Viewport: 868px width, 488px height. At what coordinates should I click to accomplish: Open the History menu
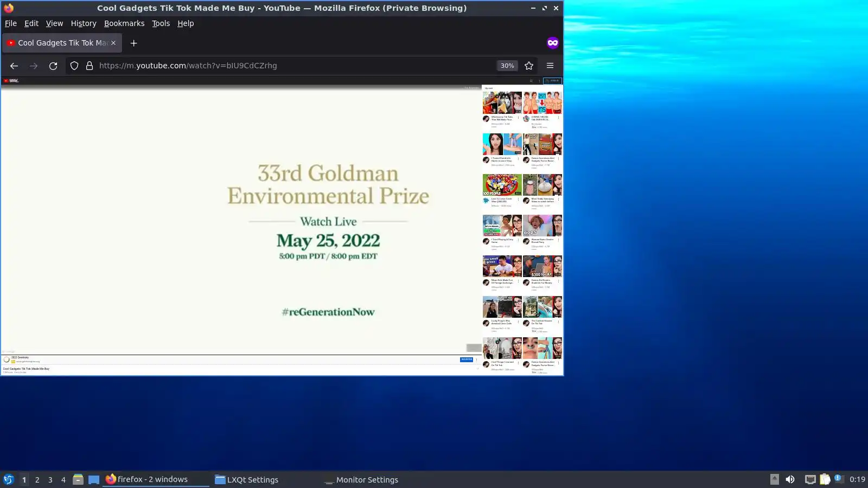coord(84,23)
